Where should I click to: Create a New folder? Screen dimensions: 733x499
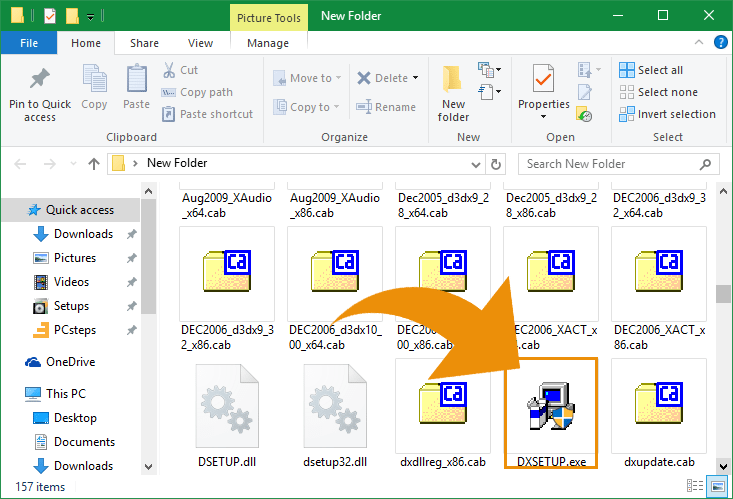(x=453, y=94)
